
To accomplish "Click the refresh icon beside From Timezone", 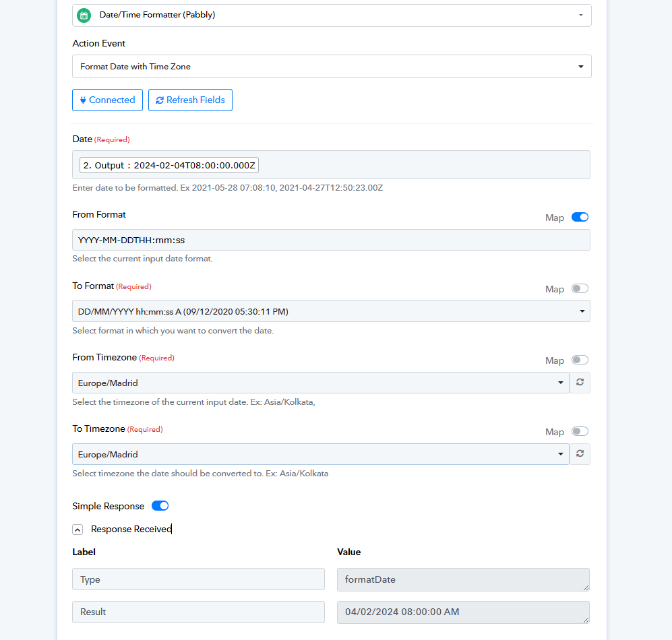I will (580, 382).
